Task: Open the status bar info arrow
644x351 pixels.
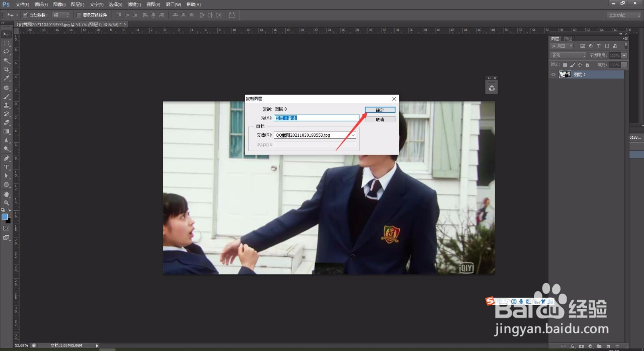Action: coord(97,345)
